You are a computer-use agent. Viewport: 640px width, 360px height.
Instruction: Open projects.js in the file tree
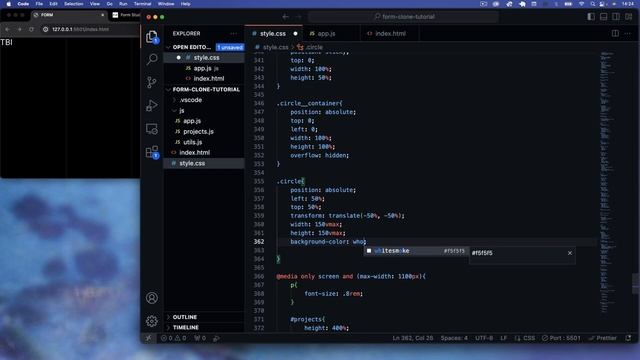pyautogui.click(x=198, y=131)
